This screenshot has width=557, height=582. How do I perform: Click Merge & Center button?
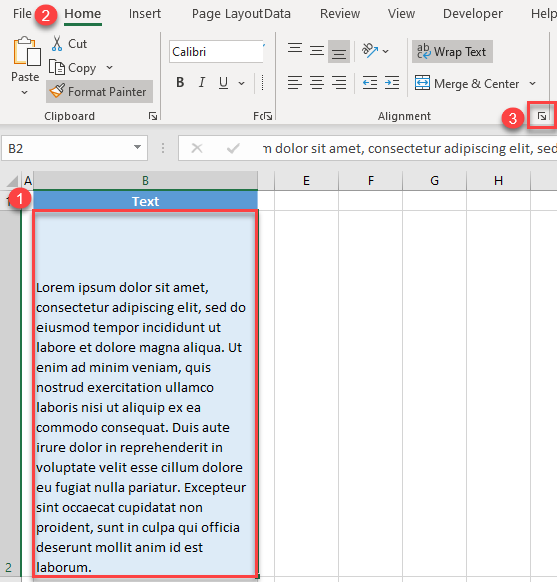466,84
